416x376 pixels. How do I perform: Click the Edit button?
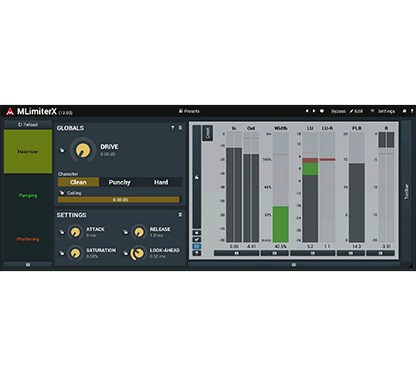pos(356,111)
